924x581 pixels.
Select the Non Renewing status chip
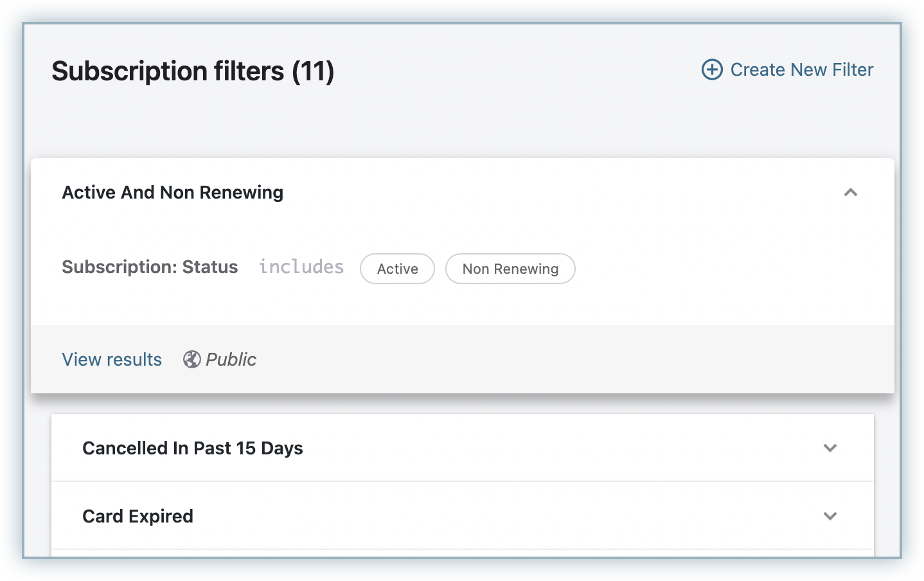click(510, 269)
